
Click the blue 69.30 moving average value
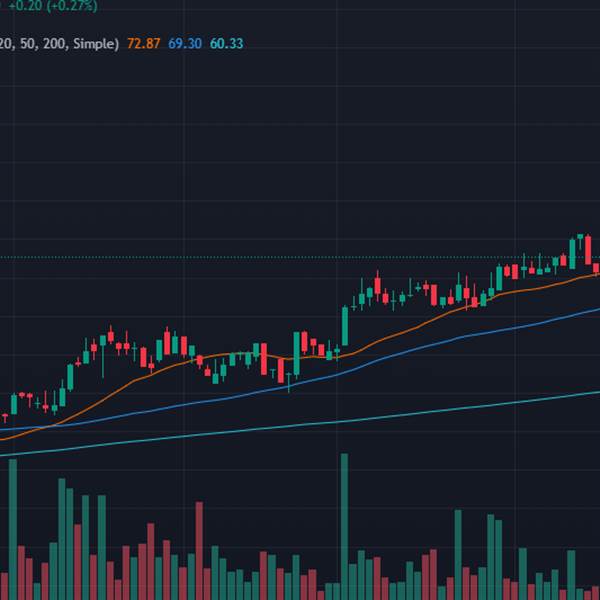point(185,44)
